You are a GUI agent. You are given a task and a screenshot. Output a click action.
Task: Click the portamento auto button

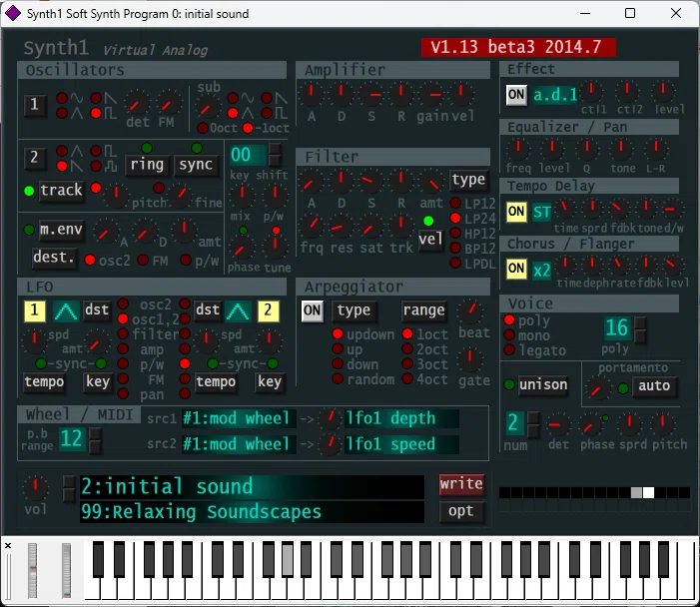654,386
